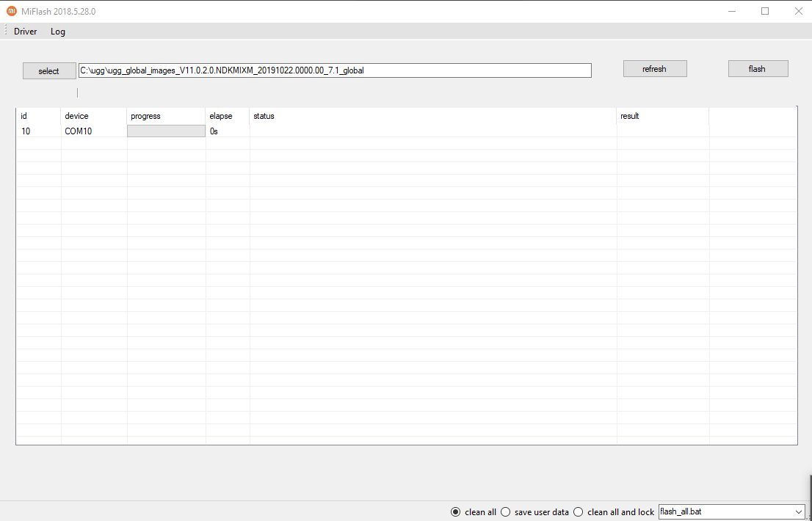Click the 'progress' column header
The width and height of the screenshot is (812, 521).
tap(166, 116)
